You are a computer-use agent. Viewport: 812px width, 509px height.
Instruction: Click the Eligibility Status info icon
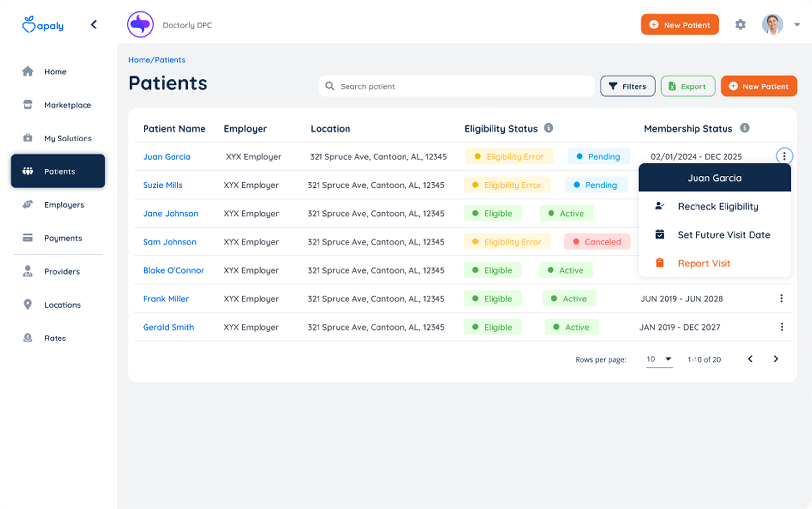(549, 128)
